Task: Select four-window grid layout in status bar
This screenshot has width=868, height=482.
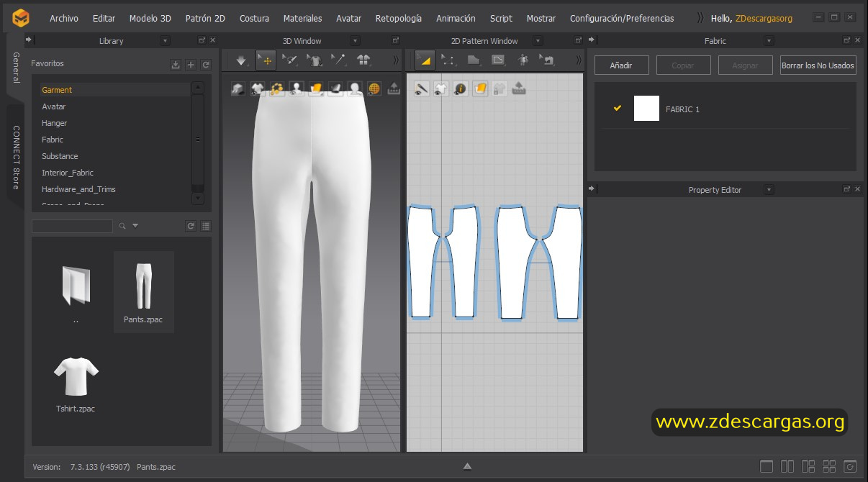Action: [829, 466]
